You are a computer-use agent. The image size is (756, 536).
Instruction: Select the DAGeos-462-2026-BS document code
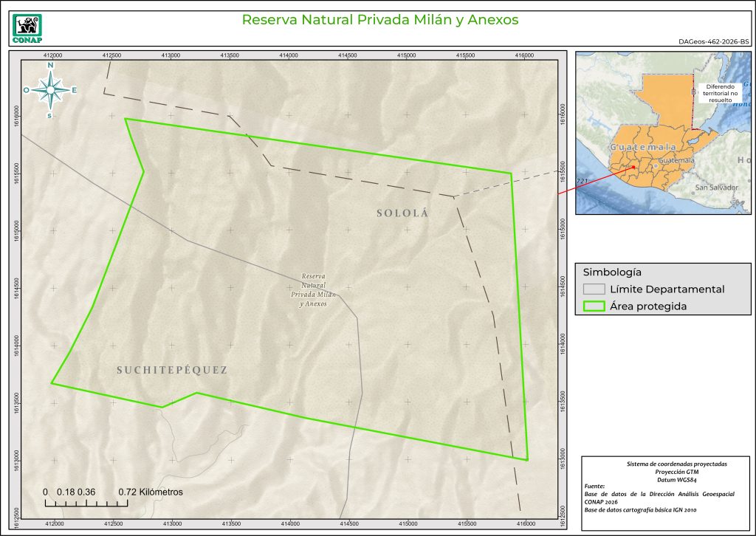[x=712, y=44]
